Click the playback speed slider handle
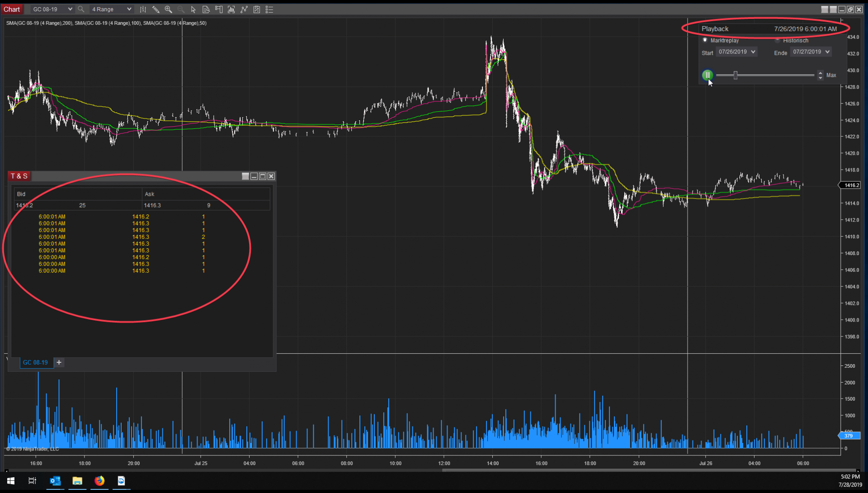The height and width of the screenshot is (493, 868). [736, 75]
